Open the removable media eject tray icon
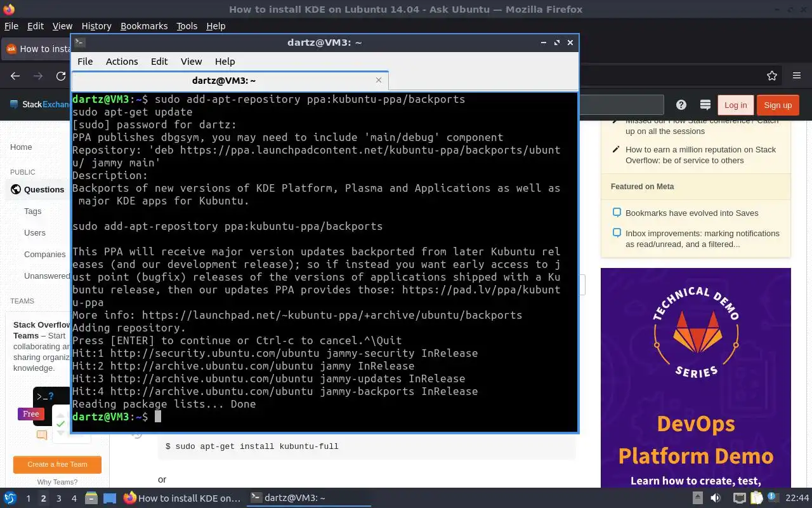The width and height of the screenshot is (812, 508). pos(697,498)
